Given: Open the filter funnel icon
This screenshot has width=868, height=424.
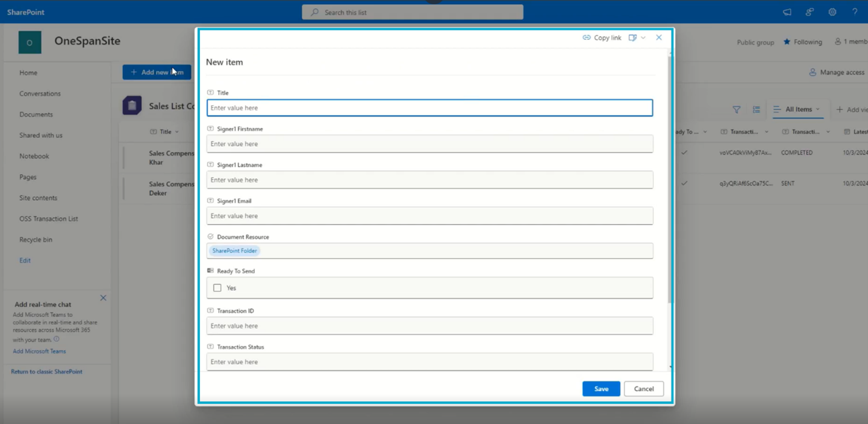Looking at the screenshot, I should coord(736,109).
